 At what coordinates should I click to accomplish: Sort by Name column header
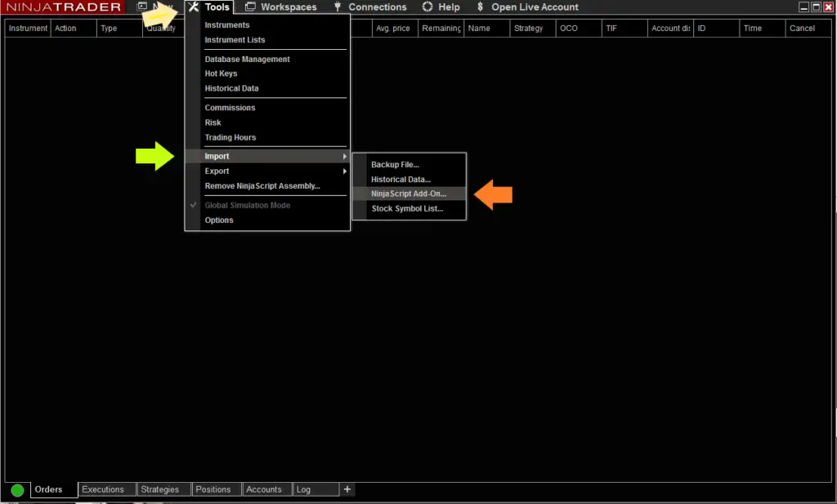[487, 29]
